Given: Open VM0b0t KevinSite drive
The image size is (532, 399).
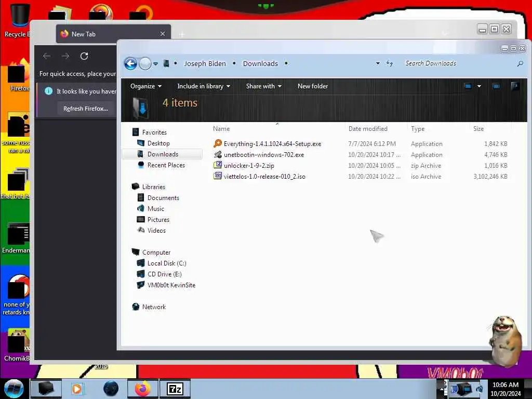Looking at the screenshot, I should 171,285.
